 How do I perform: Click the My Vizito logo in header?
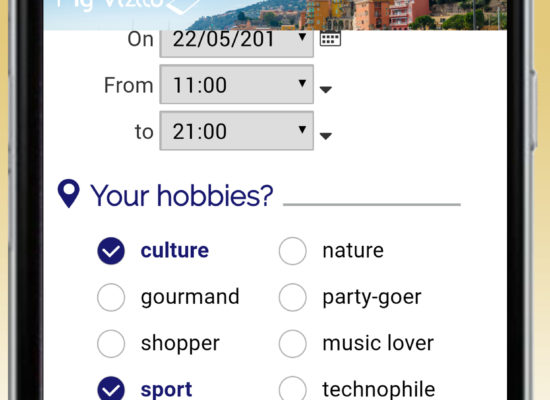click(128, 5)
